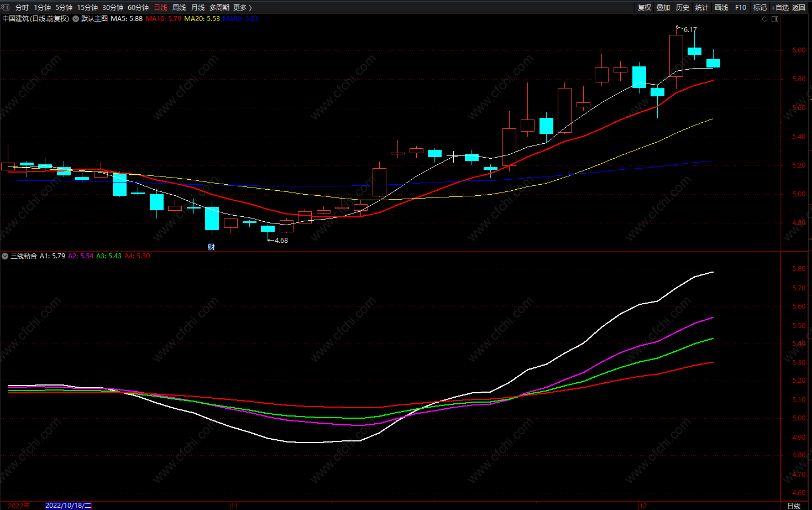The image size is (812, 510).
Task: Expand the 三线粘合 indicator dropdown arrow
Action: pos(5,256)
